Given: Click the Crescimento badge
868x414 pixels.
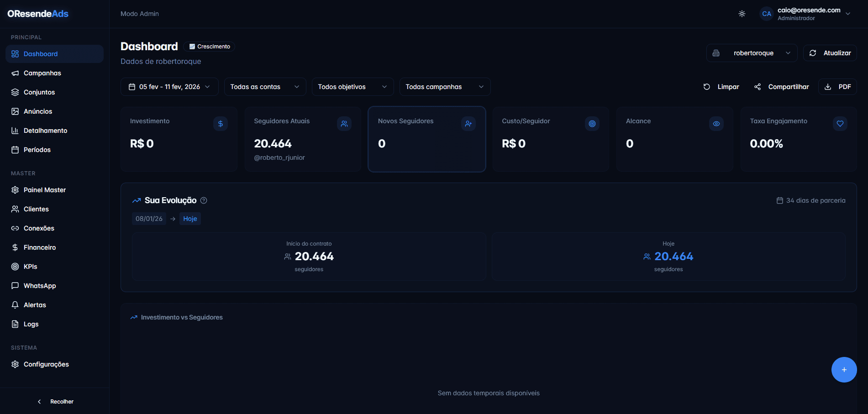Looking at the screenshot, I should pyautogui.click(x=210, y=47).
